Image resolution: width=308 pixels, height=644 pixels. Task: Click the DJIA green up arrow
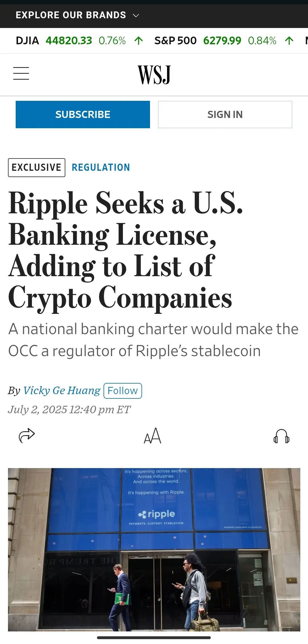pos(139,41)
